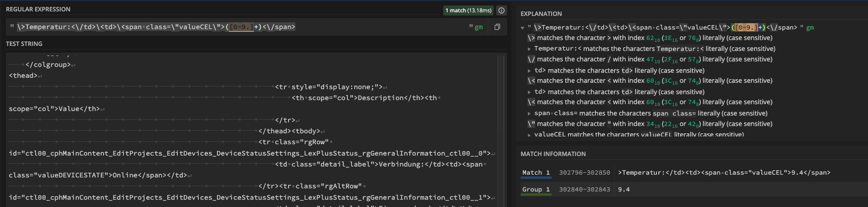Click the valueDEVICESTATE "Online" line
The height and width of the screenshot is (207, 868).
click(x=98, y=175)
